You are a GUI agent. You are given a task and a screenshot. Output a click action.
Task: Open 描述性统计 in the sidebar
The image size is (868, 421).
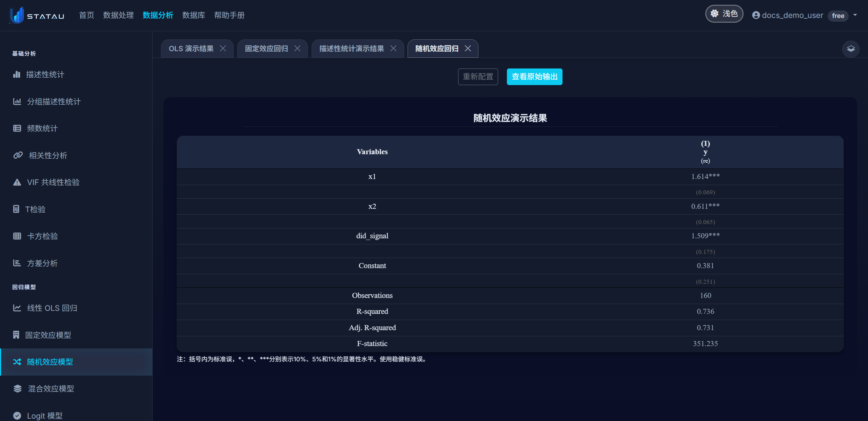(76, 75)
